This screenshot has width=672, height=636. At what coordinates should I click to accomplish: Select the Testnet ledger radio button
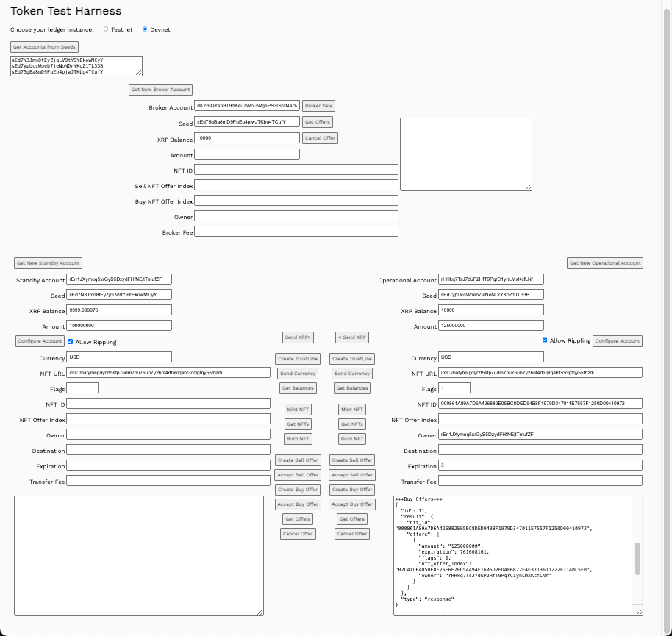tap(106, 29)
